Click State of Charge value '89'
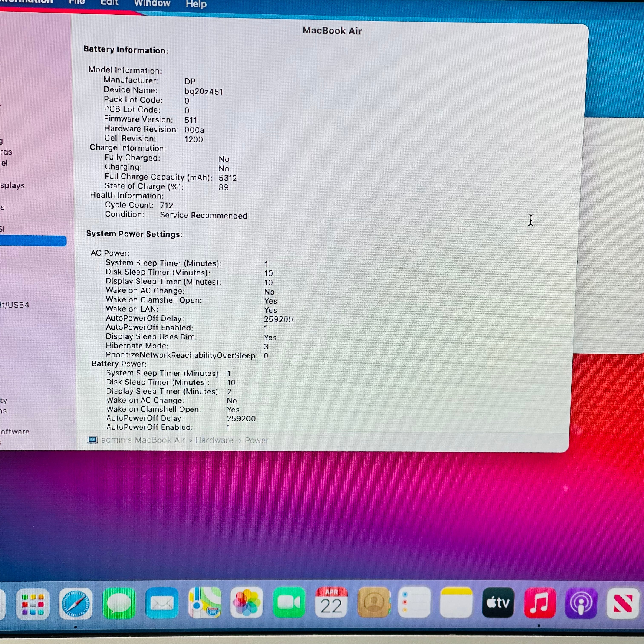This screenshot has width=644, height=644. click(x=223, y=187)
